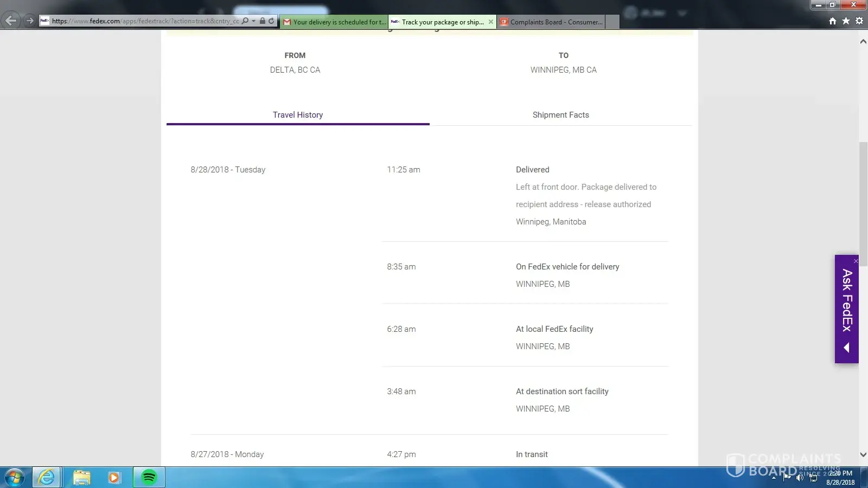Open Windows Explorer folder on taskbar
This screenshot has width=868, height=488.
(81, 477)
